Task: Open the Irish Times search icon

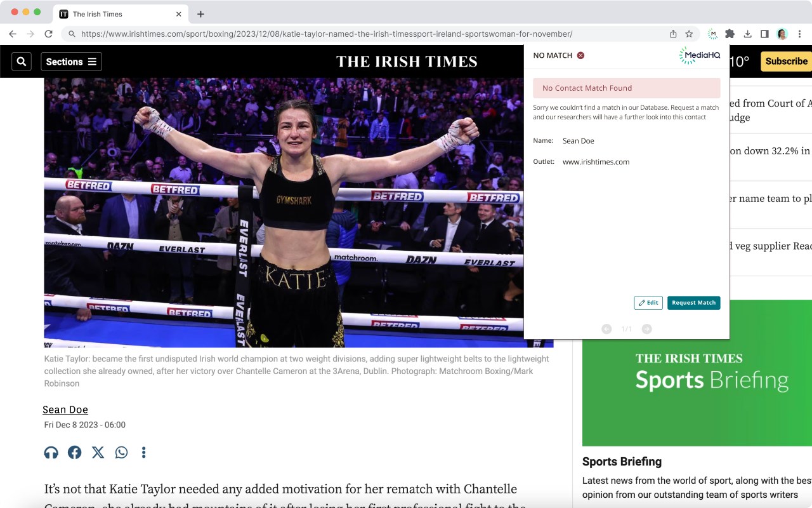Action: click(x=22, y=62)
